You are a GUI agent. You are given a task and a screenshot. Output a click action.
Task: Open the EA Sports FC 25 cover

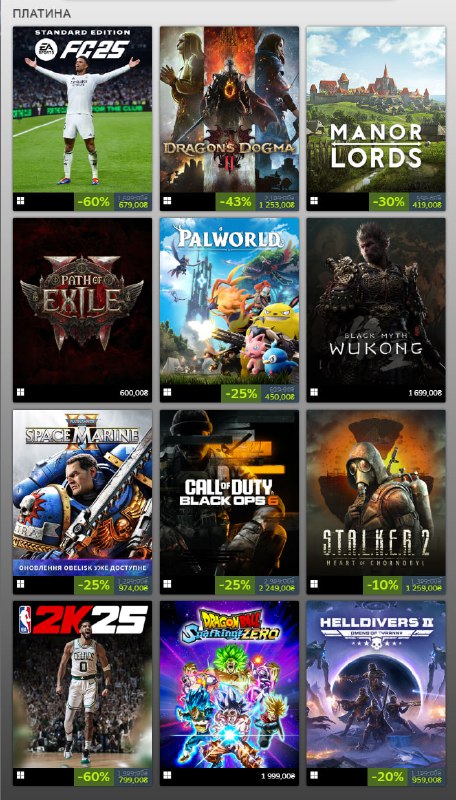(x=82, y=110)
